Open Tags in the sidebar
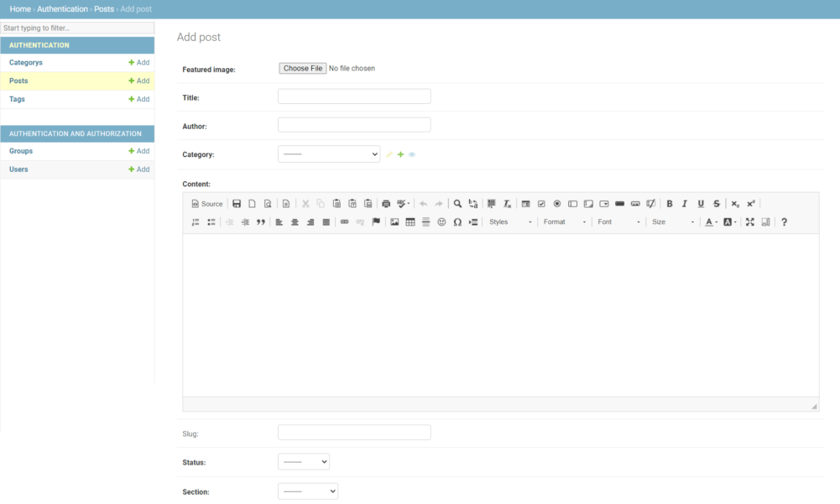 tap(17, 99)
